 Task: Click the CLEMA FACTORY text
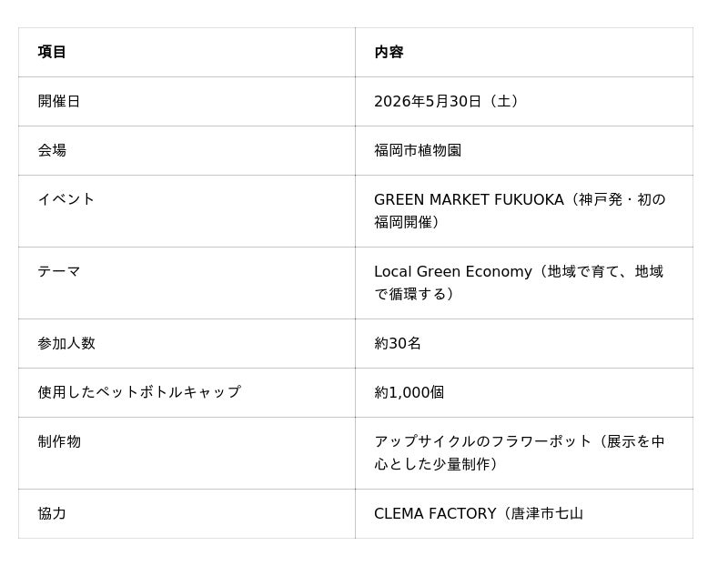pos(435,513)
